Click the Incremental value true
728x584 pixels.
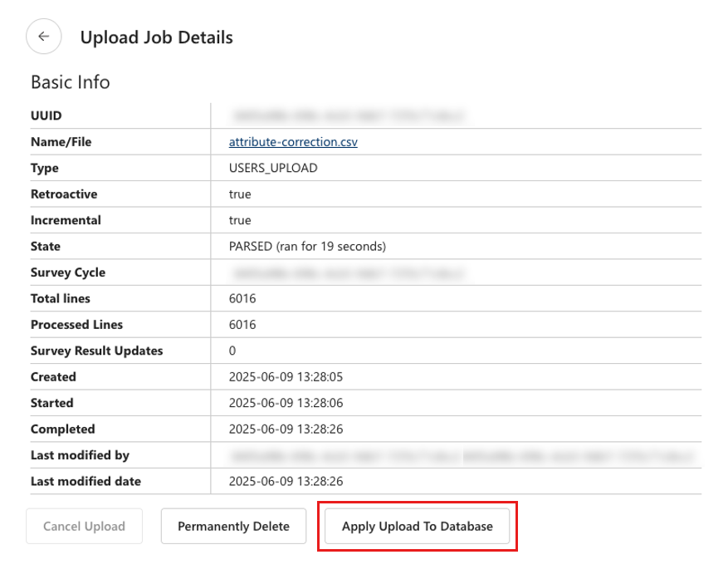click(x=240, y=220)
